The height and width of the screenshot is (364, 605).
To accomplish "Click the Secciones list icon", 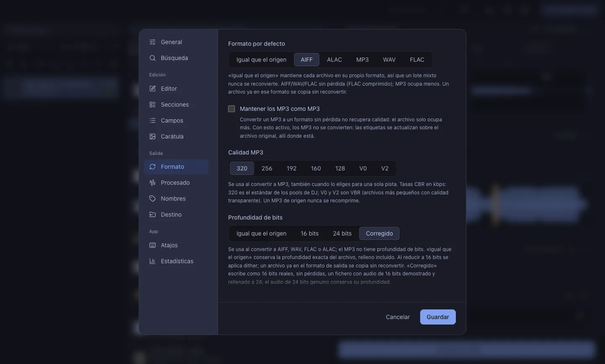I will pyautogui.click(x=153, y=105).
